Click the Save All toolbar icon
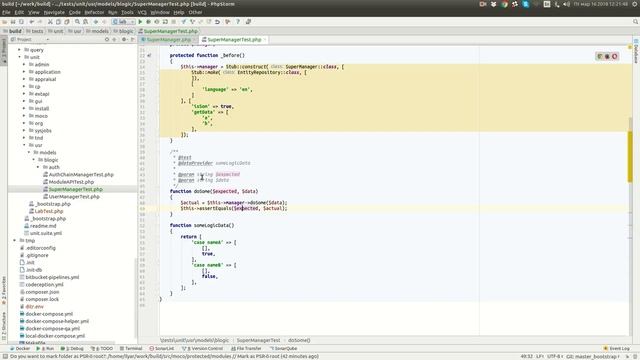The width and height of the screenshot is (640, 360). pyautogui.click(x=13, y=22)
